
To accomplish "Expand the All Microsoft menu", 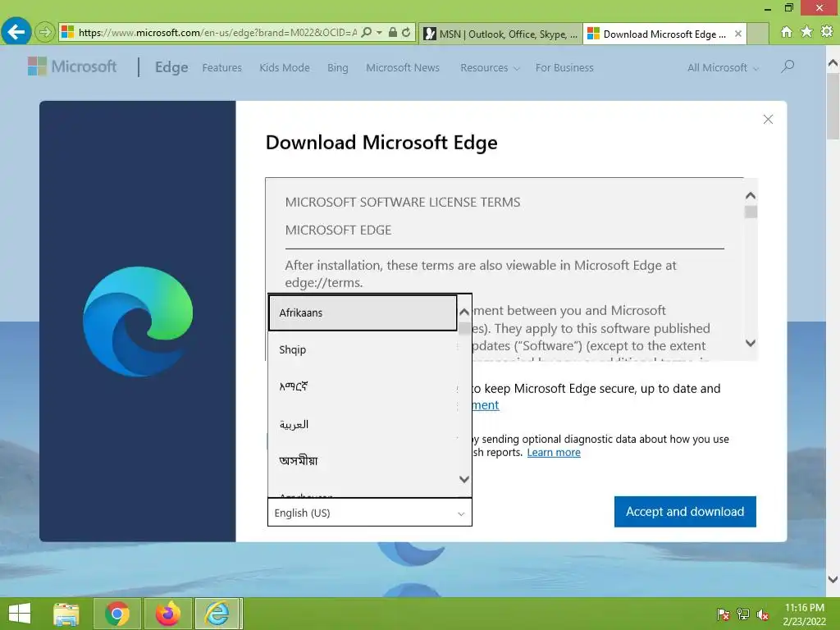I will pyautogui.click(x=724, y=67).
